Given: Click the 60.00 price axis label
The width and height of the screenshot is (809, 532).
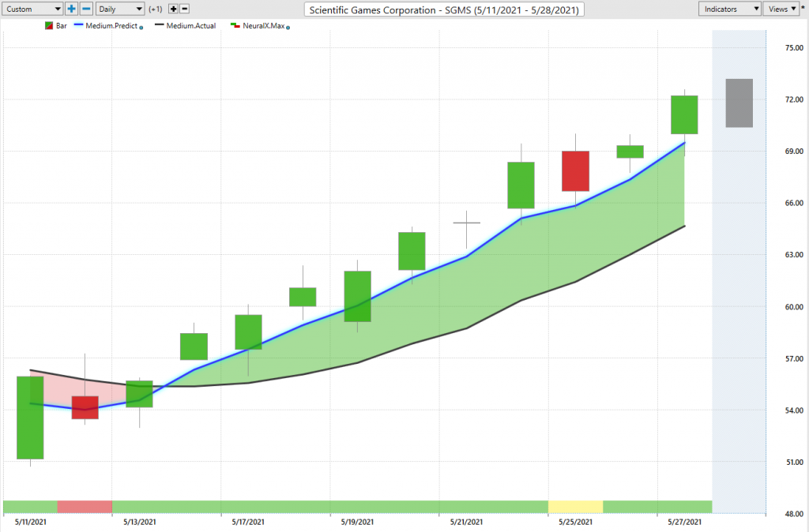Looking at the screenshot, I should coord(794,307).
